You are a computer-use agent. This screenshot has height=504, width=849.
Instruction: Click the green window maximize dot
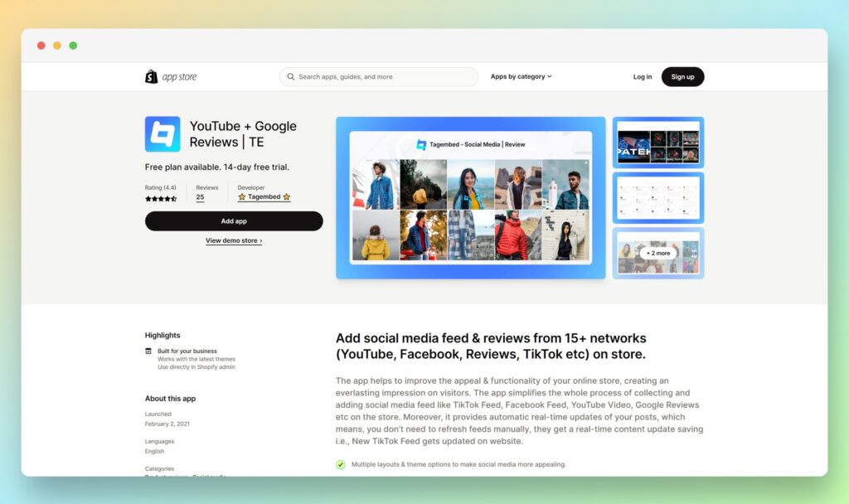(73, 46)
